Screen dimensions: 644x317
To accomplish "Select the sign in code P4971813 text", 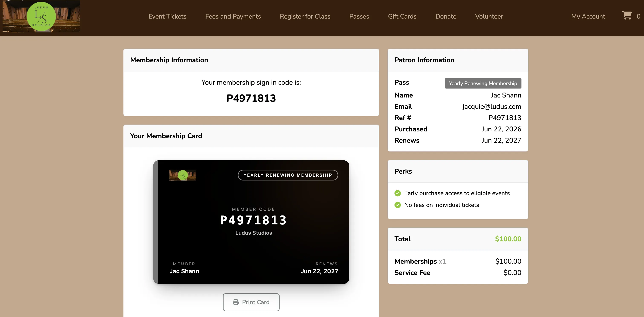I will point(251,98).
